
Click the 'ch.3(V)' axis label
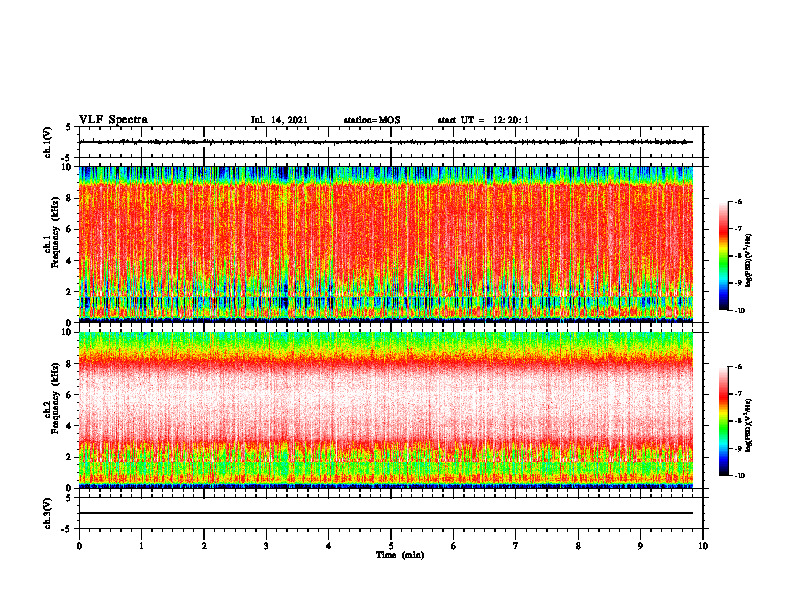click(47, 514)
